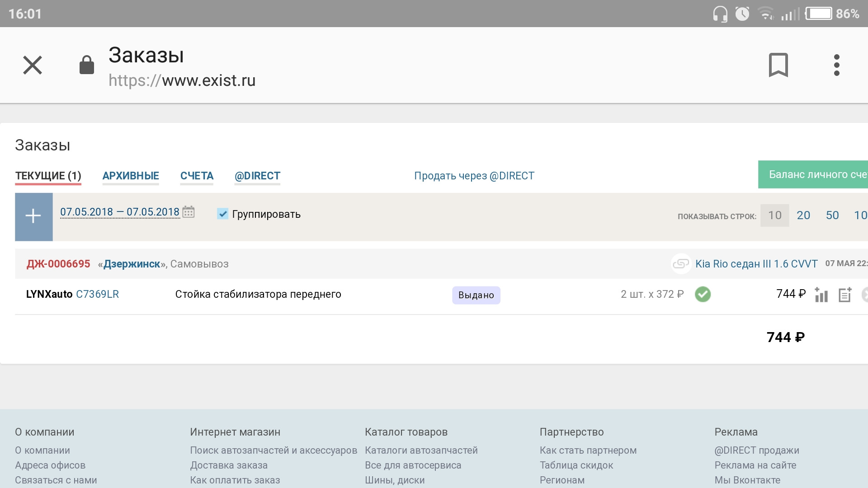Image resolution: width=868 pixels, height=488 pixels.
Task: Open Все для автосервиса footer link
Action: (x=413, y=465)
